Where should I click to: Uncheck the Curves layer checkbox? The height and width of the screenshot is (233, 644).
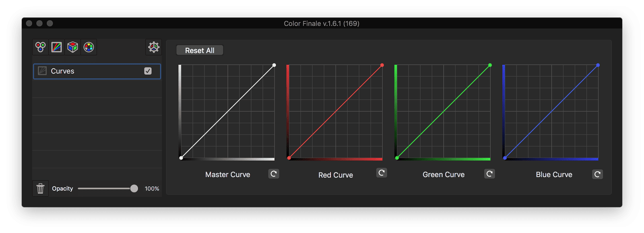(x=148, y=71)
